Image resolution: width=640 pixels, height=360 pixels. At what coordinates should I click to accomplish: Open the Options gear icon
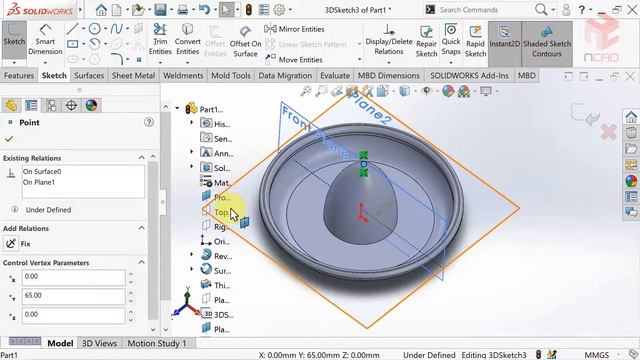(279, 10)
